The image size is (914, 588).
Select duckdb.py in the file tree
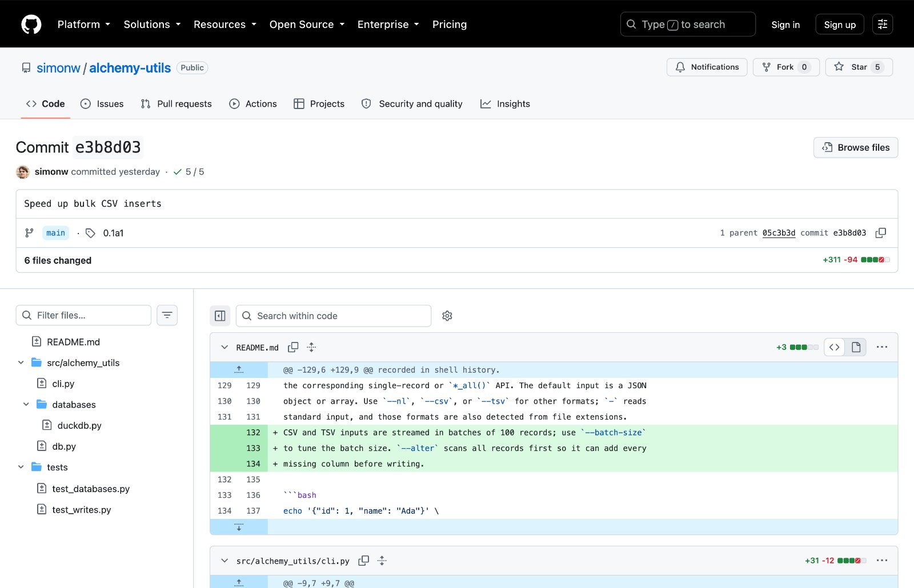coord(79,425)
